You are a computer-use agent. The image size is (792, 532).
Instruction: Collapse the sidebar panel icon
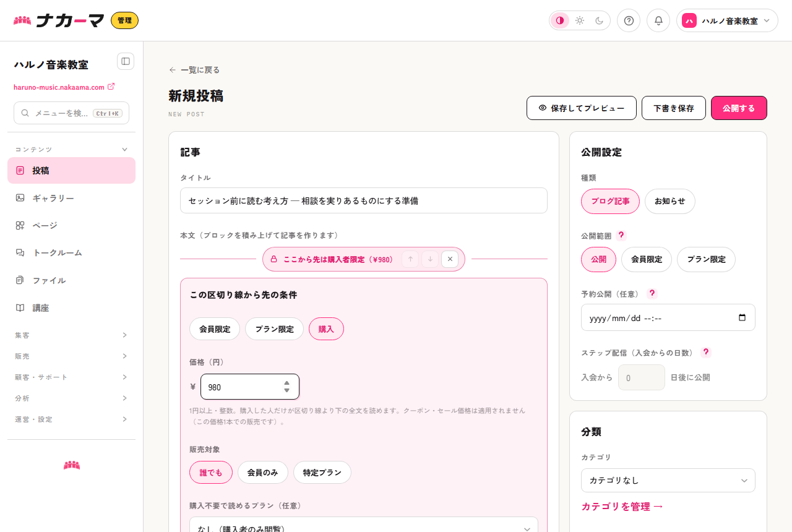click(126, 61)
